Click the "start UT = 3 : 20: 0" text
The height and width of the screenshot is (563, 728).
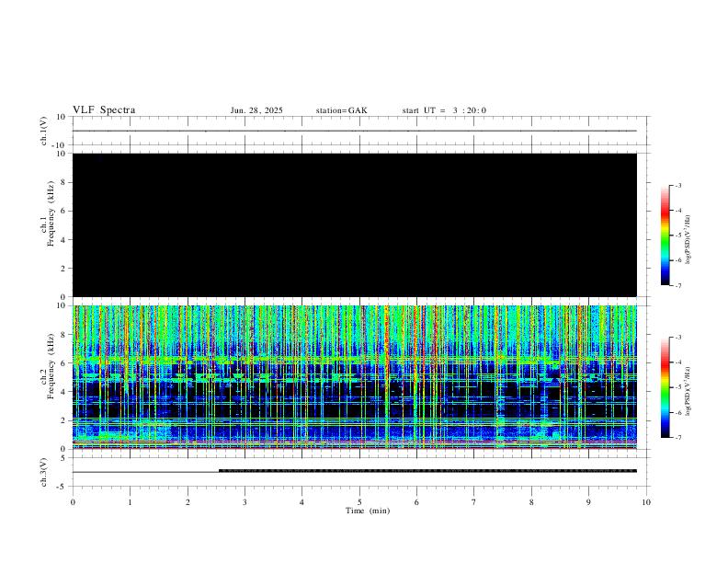(444, 110)
